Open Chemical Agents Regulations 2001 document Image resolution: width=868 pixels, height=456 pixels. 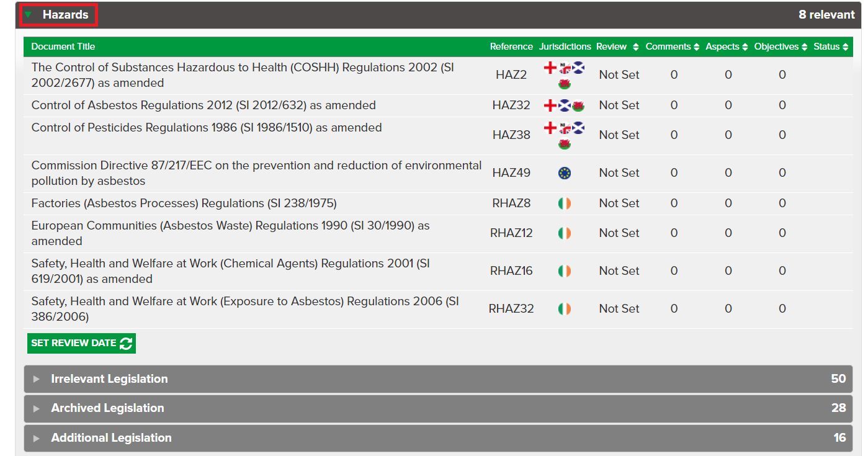coord(231,271)
